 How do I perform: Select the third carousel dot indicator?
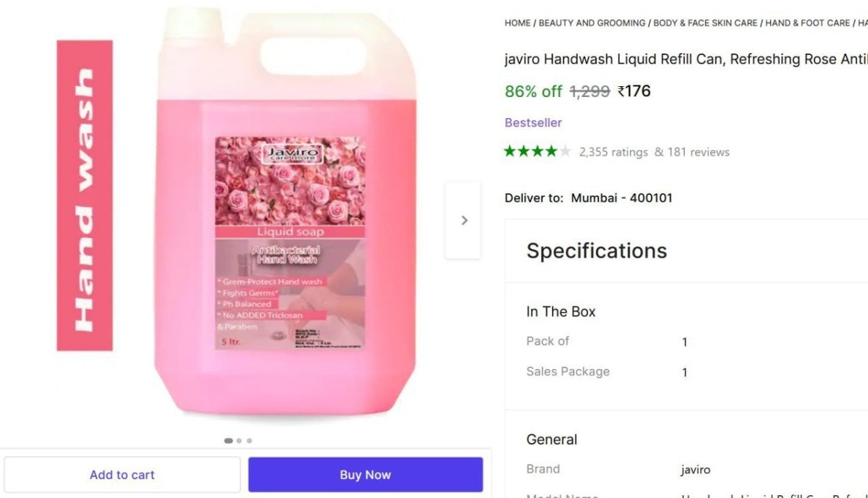(x=250, y=440)
